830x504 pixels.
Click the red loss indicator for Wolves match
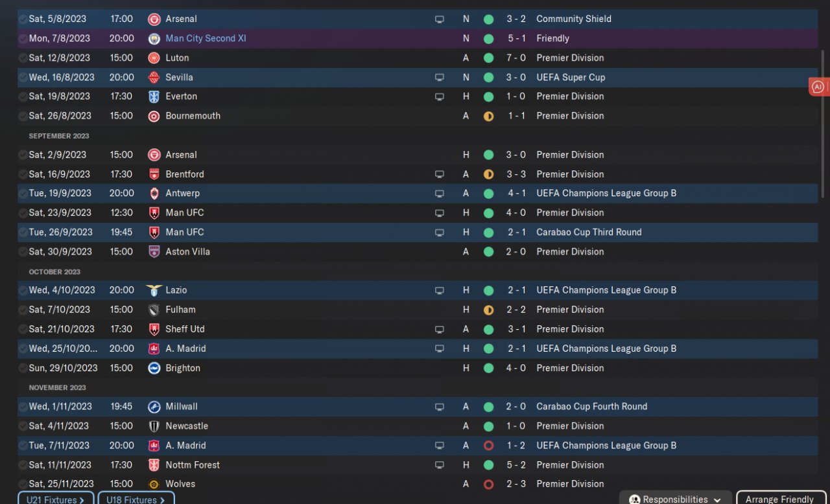tap(488, 484)
